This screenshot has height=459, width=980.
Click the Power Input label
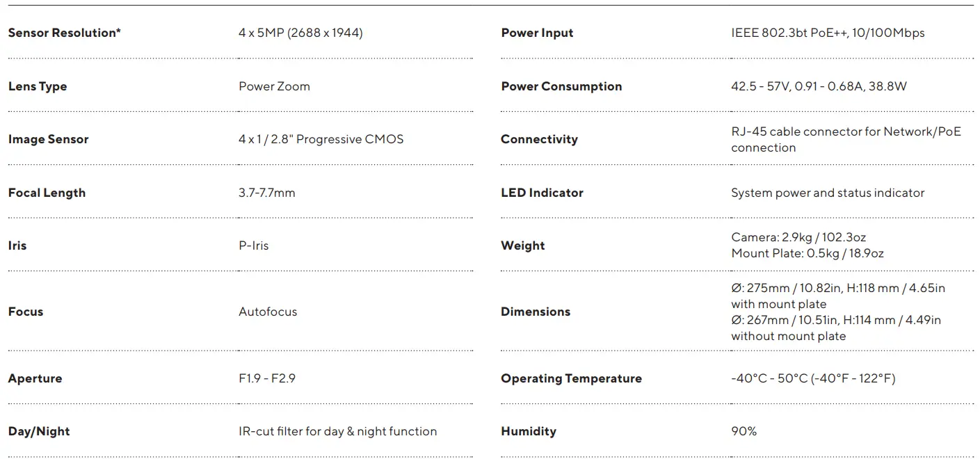click(x=537, y=33)
